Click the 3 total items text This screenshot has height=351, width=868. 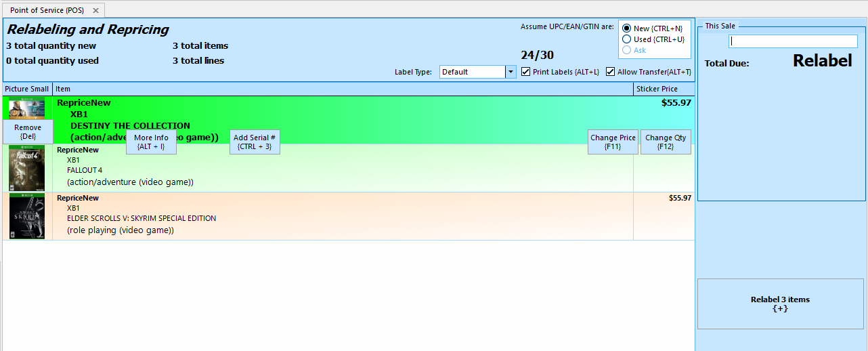pos(200,46)
